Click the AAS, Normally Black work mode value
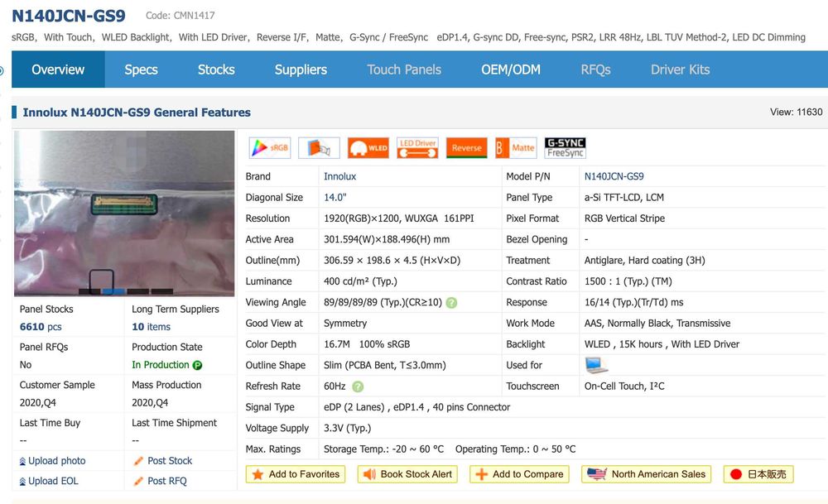The width and height of the screenshot is (828, 504). [x=657, y=323]
